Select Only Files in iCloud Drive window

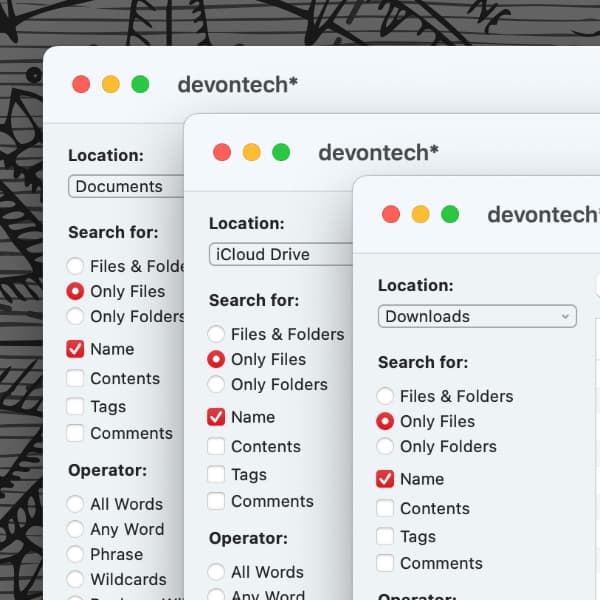pos(216,359)
